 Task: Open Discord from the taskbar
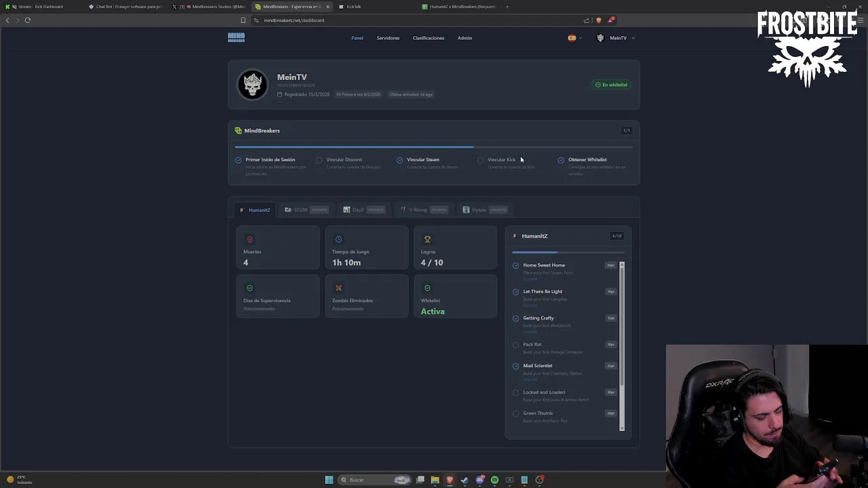click(479, 480)
